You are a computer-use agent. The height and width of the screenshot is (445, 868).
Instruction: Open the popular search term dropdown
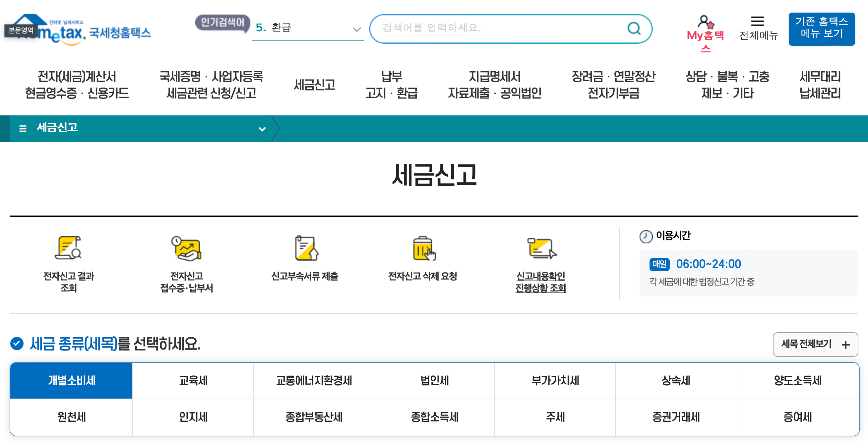click(x=356, y=29)
